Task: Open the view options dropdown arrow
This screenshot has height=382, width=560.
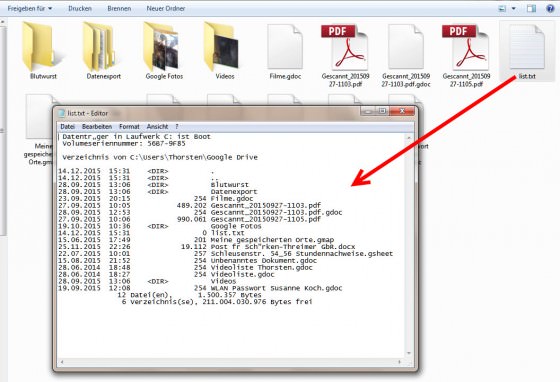Action: [514, 8]
